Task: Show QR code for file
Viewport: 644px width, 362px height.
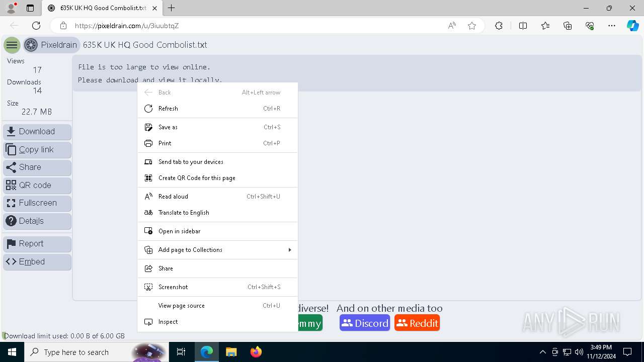Action: (37, 186)
